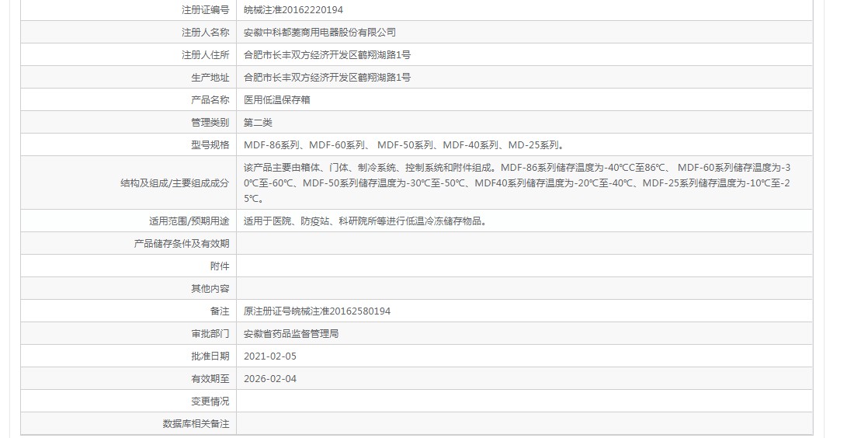The image size is (868, 438).
Task: Select the expiry date 2026-02-04
Action: [x=270, y=379]
